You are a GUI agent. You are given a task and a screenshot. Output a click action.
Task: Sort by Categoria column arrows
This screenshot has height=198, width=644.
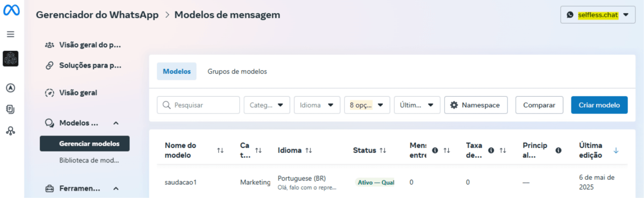coord(258,151)
